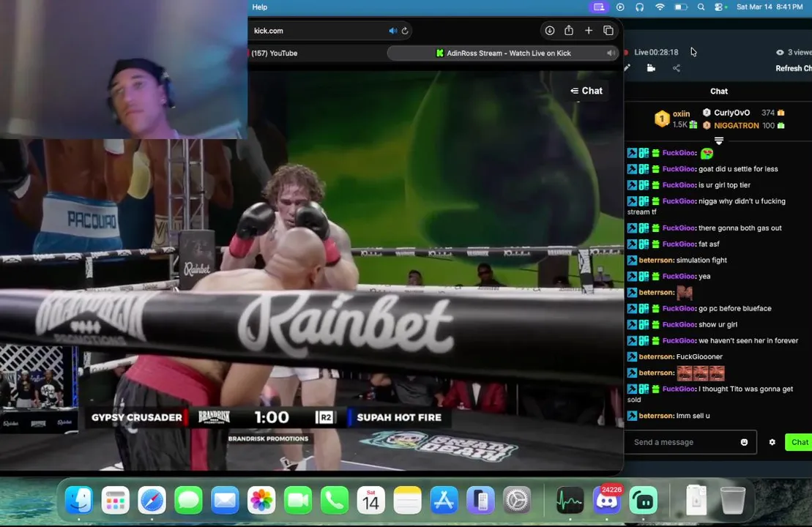
Task: Select the AdinRoss Stream tab
Action: point(503,53)
